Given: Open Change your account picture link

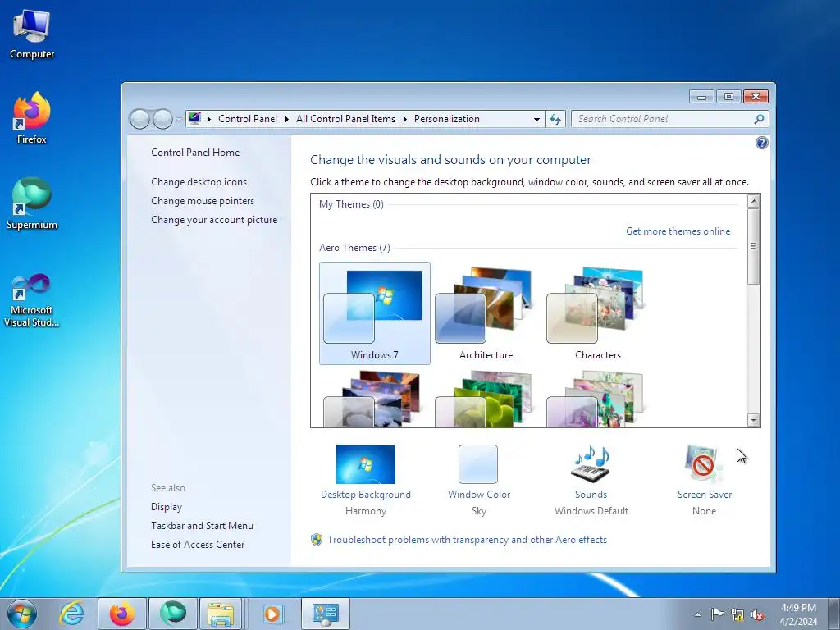Looking at the screenshot, I should point(214,220).
